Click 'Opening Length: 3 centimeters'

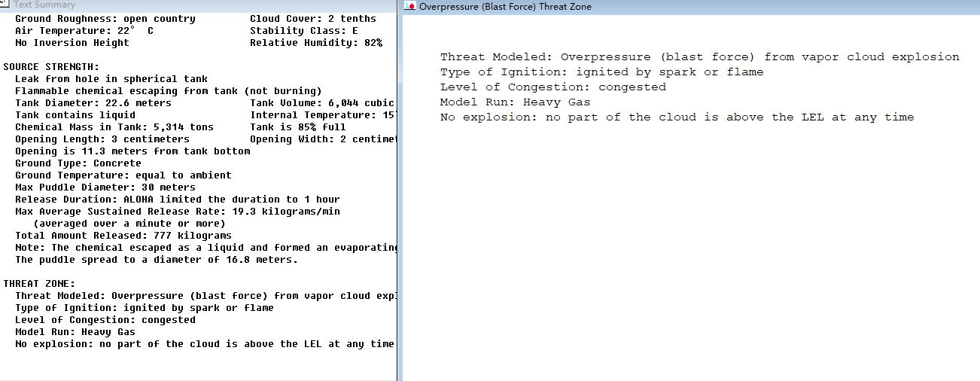coord(102,139)
